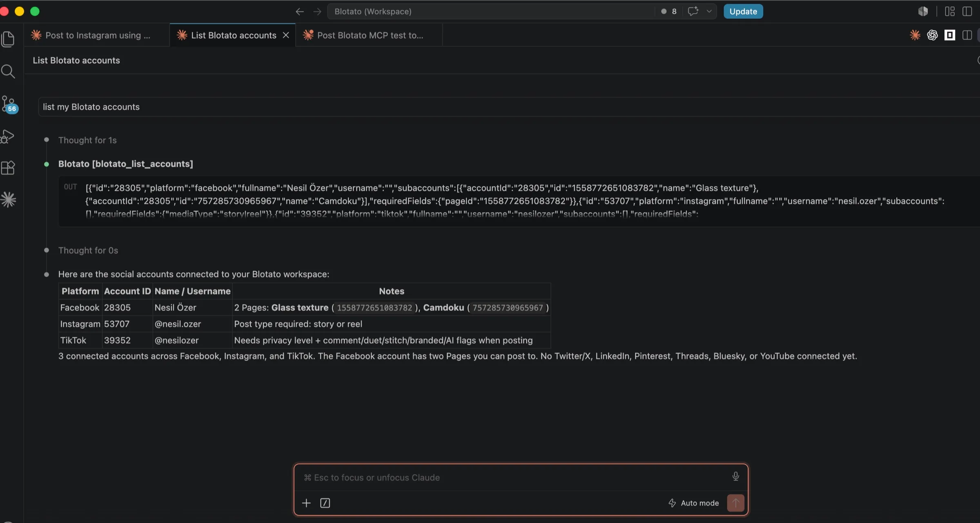Open Source Control with 56 badge

9,104
